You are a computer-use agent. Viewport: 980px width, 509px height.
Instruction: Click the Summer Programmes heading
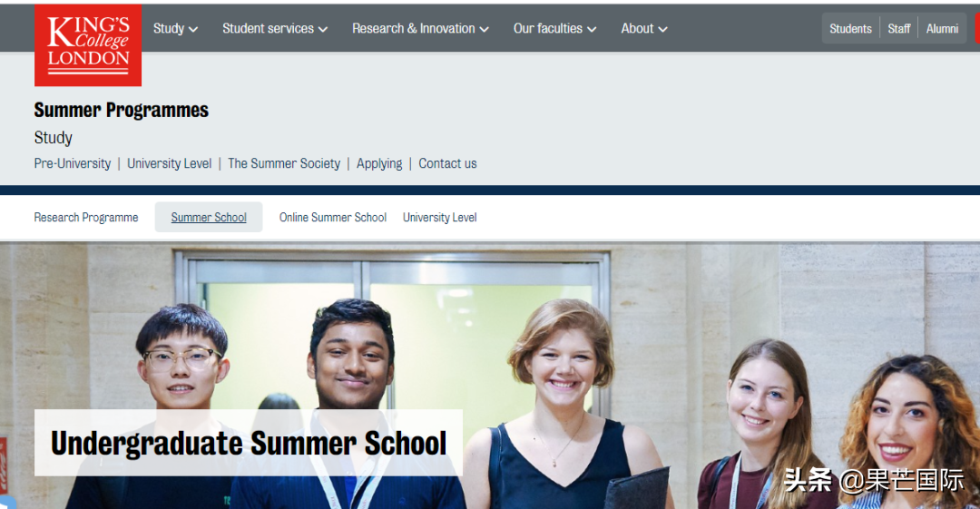tap(122, 110)
